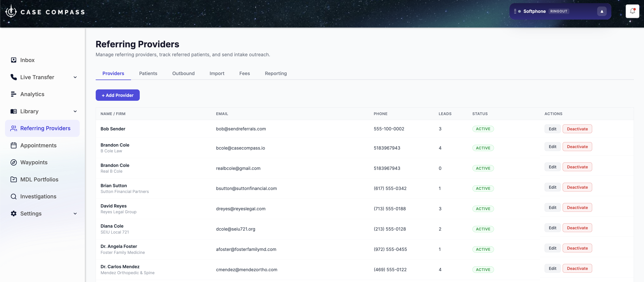Open the Inbox page
Image resolution: width=644 pixels, height=282 pixels.
tap(43, 60)
